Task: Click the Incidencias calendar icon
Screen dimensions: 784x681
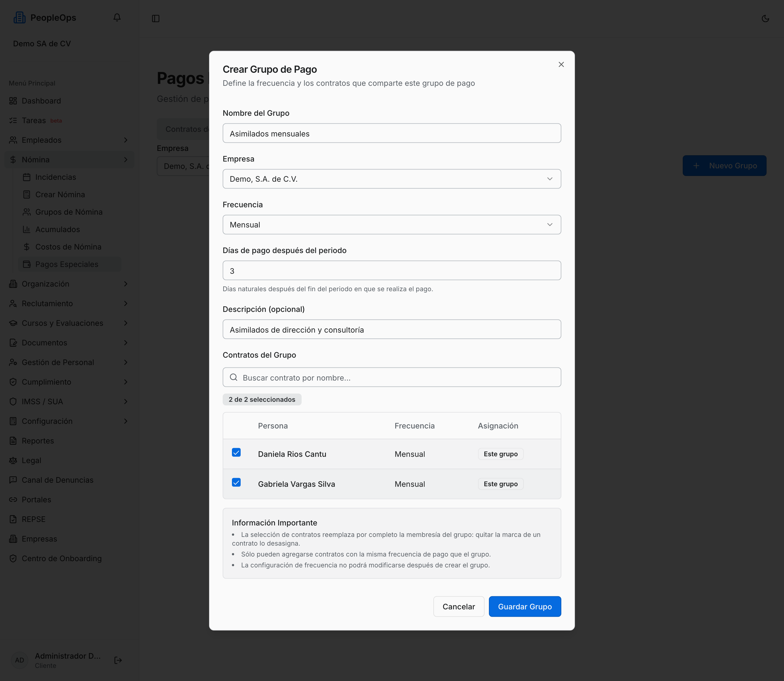Action: click(27, 177)
